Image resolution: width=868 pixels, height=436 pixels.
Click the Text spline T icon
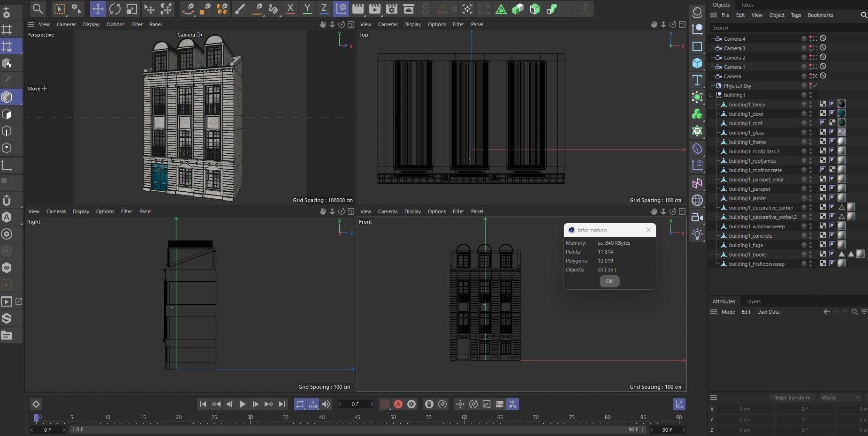pyautogui.click(x=697, y=80)
